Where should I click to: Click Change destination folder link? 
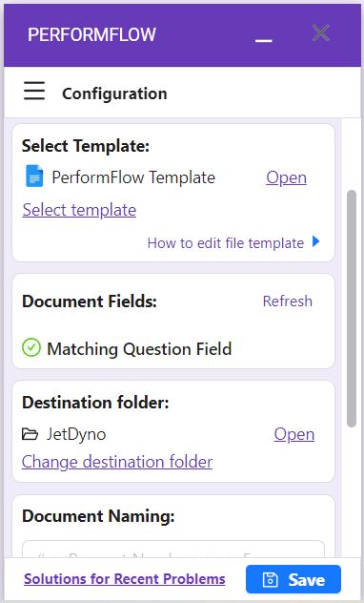point(117,462)
